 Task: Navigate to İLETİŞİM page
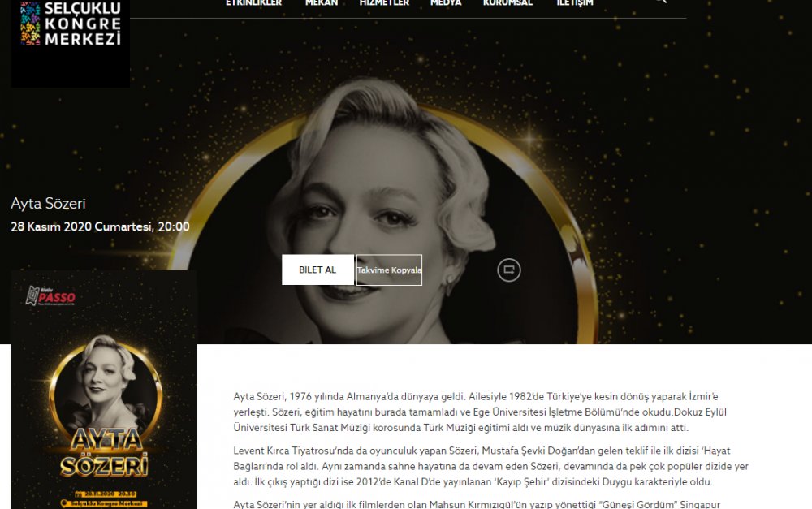[575, 2]
